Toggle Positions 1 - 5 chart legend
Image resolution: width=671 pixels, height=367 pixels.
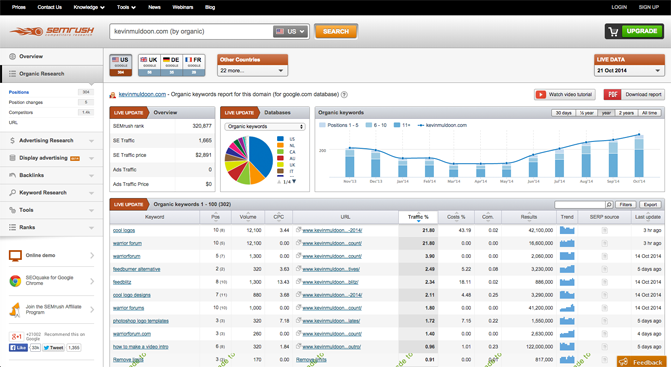(339, 125)
